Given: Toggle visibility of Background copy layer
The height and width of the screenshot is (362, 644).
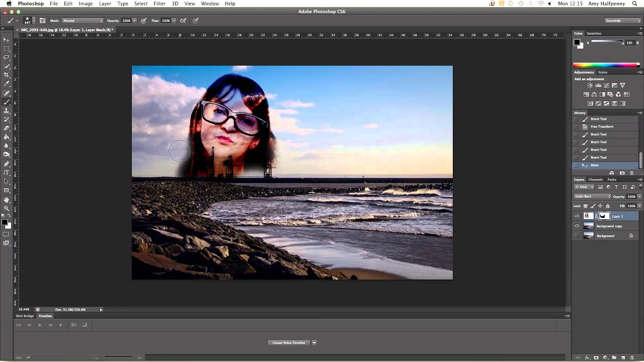Looking at the screenshot, I should click(577, 226).
